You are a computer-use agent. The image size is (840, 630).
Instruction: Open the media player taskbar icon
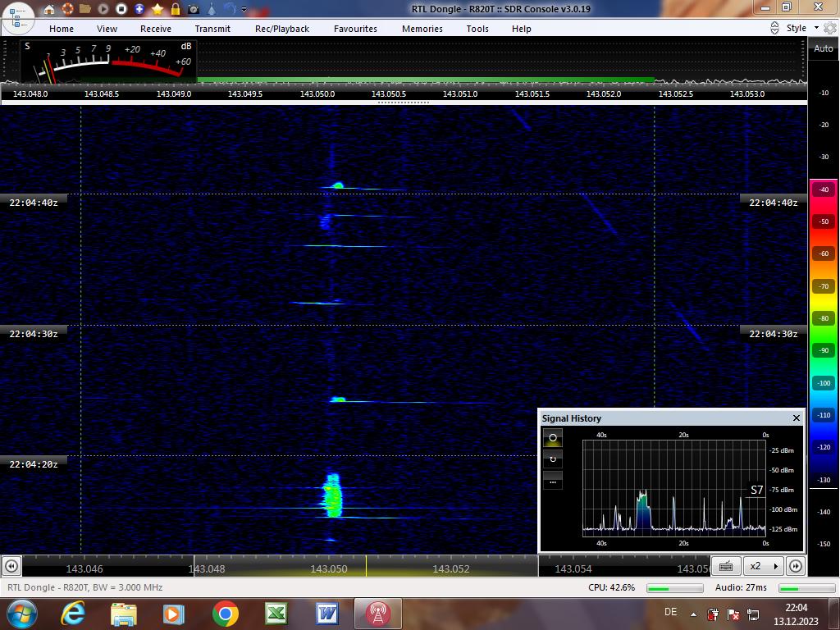point(174,614)
